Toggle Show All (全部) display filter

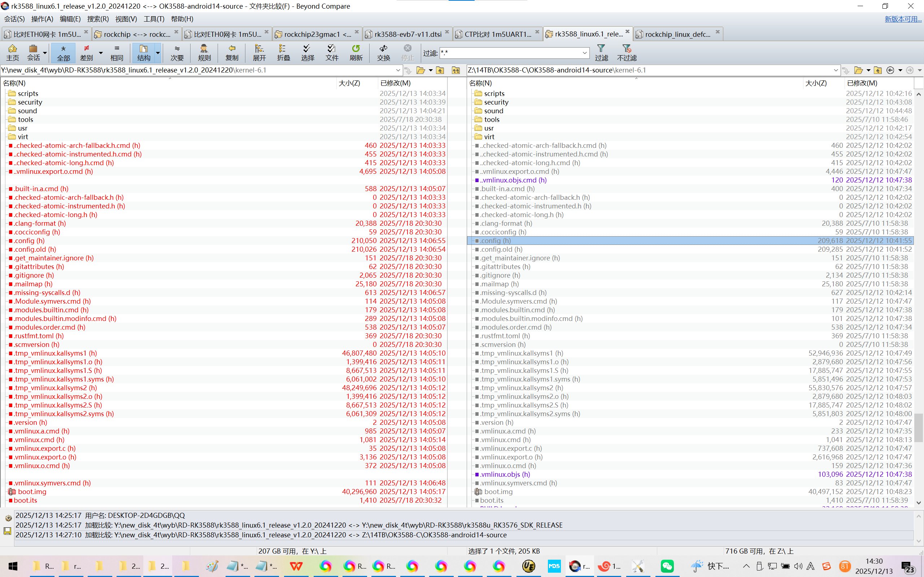coord(64,52)
